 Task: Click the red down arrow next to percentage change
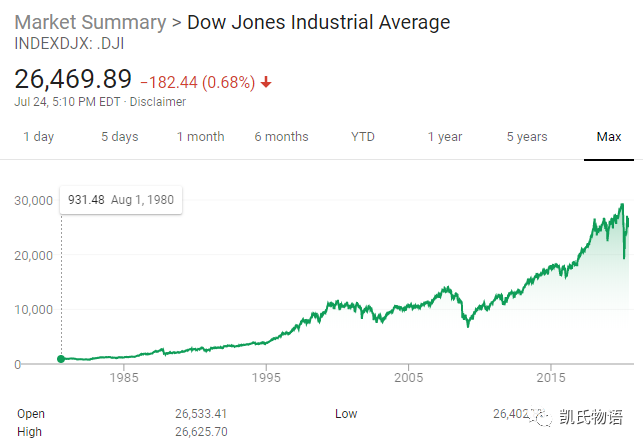266,82
